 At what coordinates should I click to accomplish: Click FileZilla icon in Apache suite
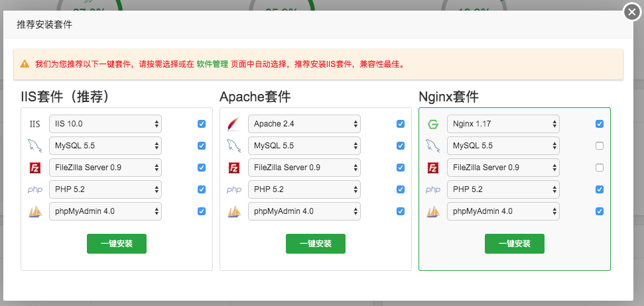(233, 168)
